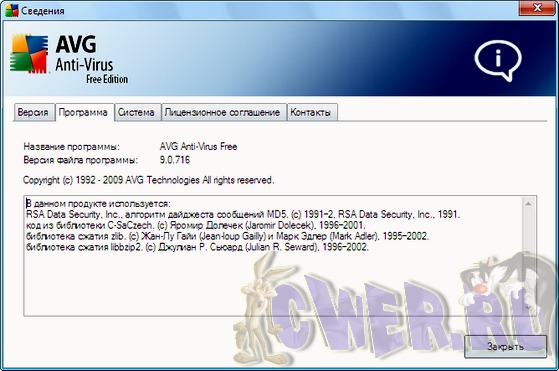Image resolution: width=559 pixels, height=371 pixels.
Task: Click the info speech bubble icon
Action: (x=498, y=60)
